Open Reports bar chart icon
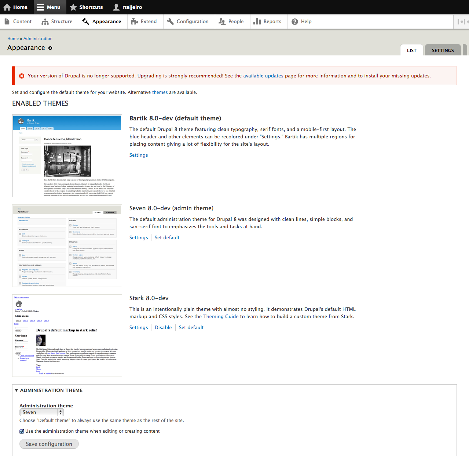 tap(257, 22)
